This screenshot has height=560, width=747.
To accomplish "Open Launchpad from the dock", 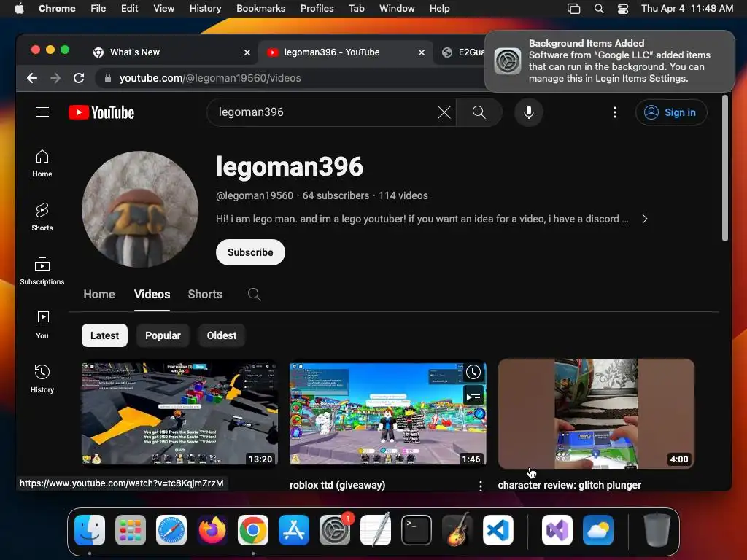I will [x=130, y=530].
